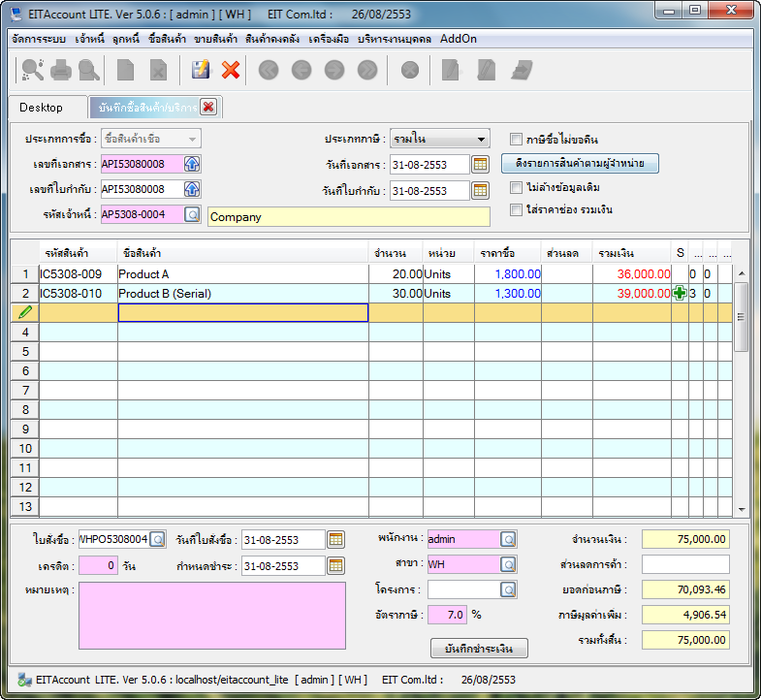Click auto-number icon beside document number API53080008
Image resolution: width=761 pixels, height=700 pixels.
pos(192,164)
